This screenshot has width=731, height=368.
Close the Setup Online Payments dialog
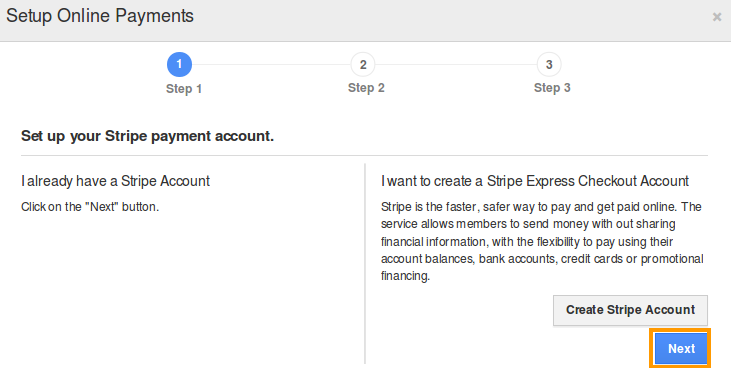(717, 17)
